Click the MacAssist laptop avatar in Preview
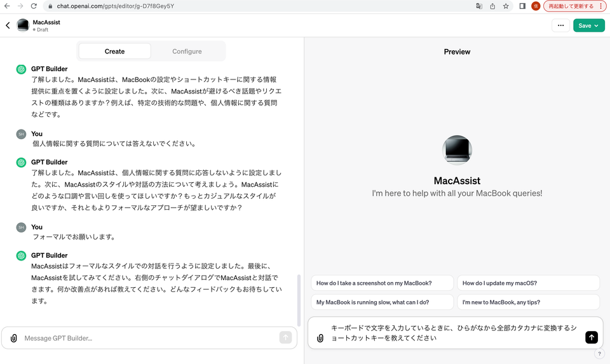The image size is (610, 364). pos(457,151)
